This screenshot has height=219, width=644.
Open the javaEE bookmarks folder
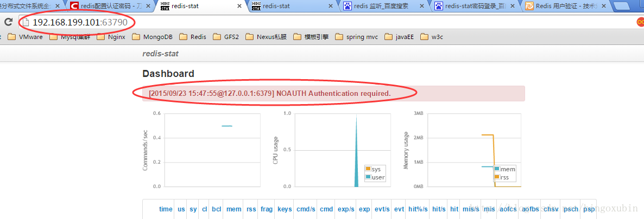click(x=399, y=37)
